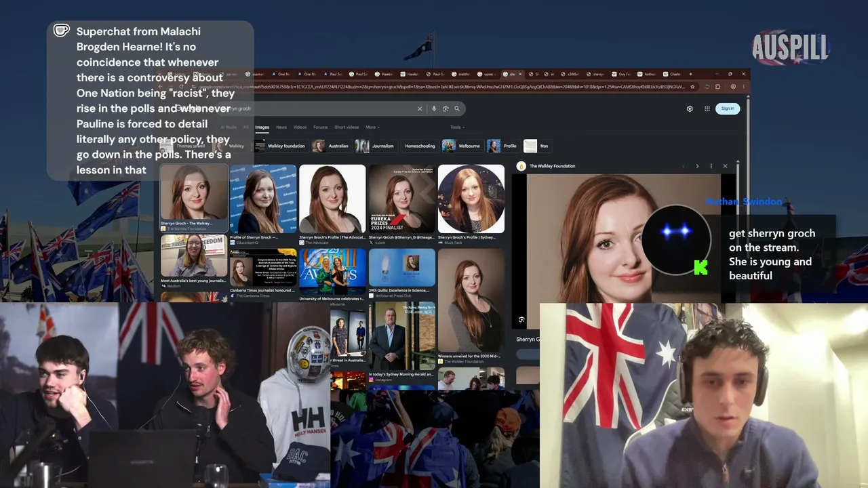
Task: Click the Google Lens icon on preview image
Action: (521, 319)
